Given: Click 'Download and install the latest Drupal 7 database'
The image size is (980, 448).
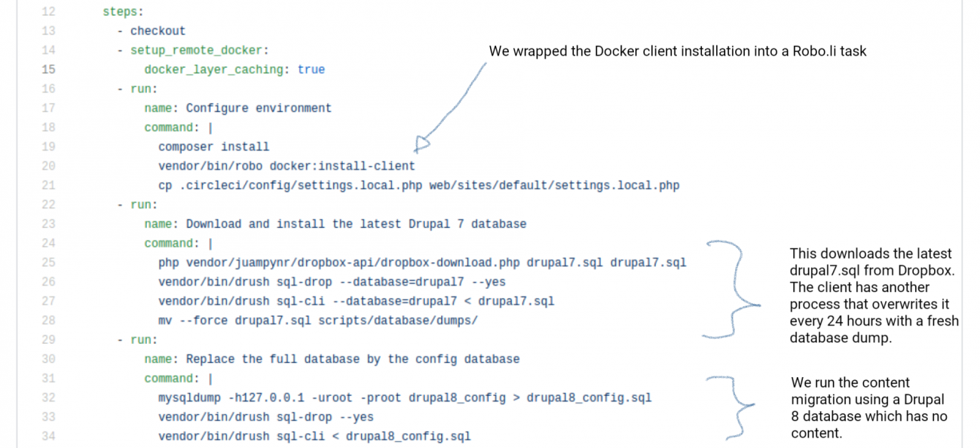Looking at the screenshot, I should coord(356,224).
